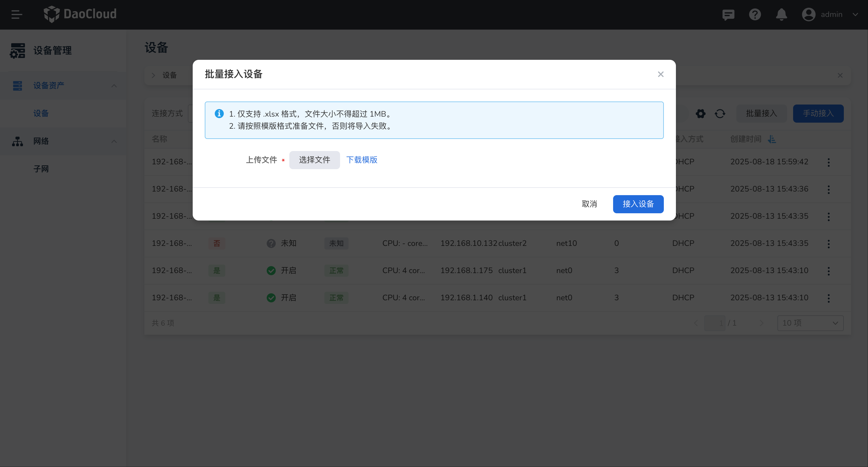
Task: Open the notifications bell icon
Action: pyautogui.click(x=781, y=14)
